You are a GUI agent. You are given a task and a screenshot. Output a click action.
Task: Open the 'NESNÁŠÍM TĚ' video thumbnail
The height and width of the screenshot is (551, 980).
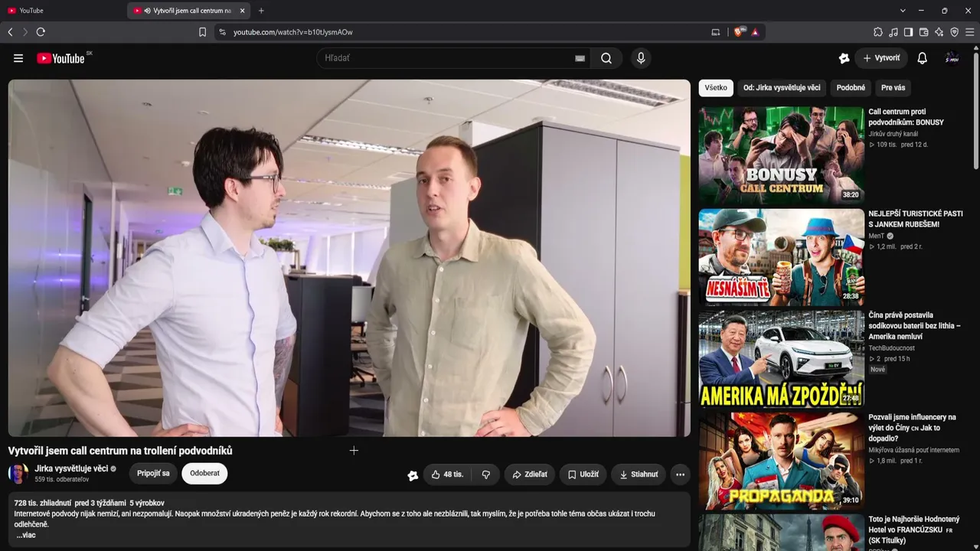click(781, 257)
